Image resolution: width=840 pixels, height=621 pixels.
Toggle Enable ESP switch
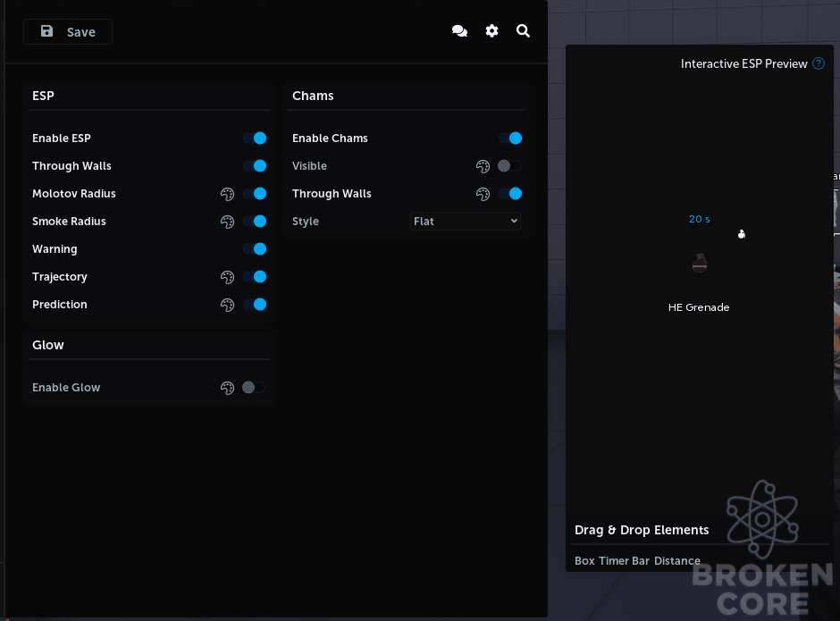point(255,138)
